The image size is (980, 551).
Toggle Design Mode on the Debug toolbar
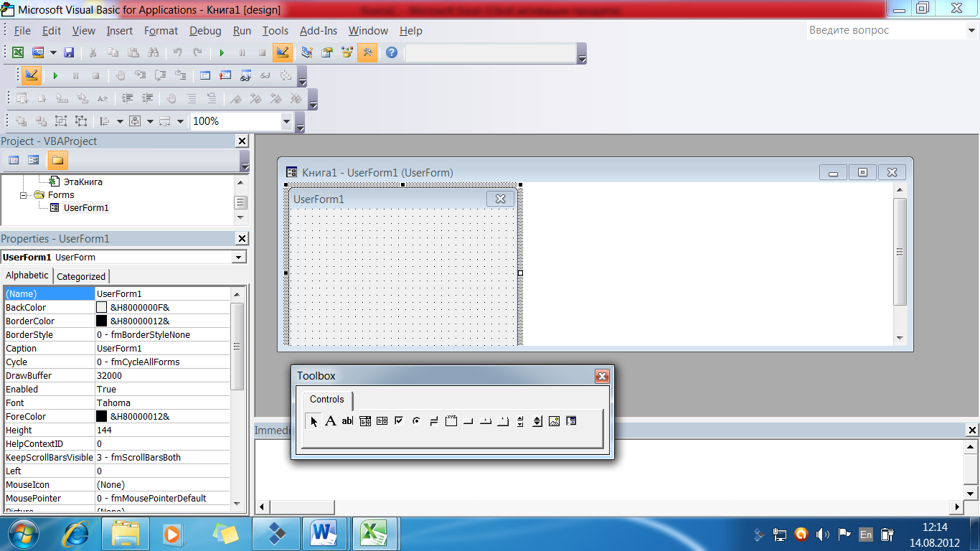pyautogui.click(x=31, y=75)
